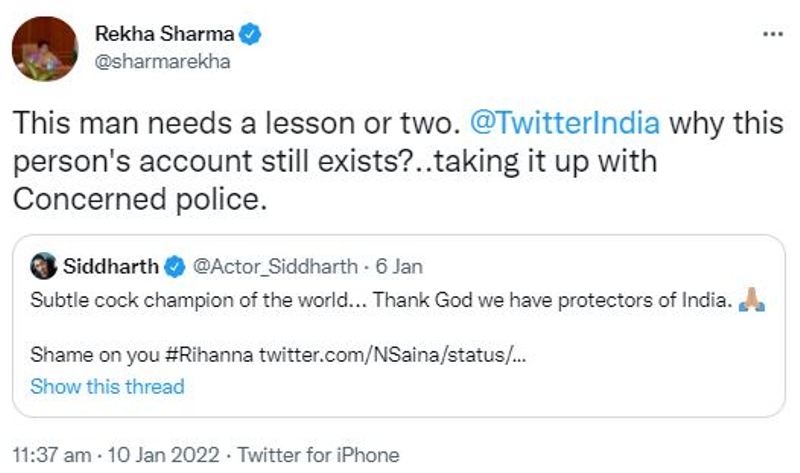Open the twitter.com/NSaina/status link
This screenshot has width=800, height=473.
pos(393,354)
